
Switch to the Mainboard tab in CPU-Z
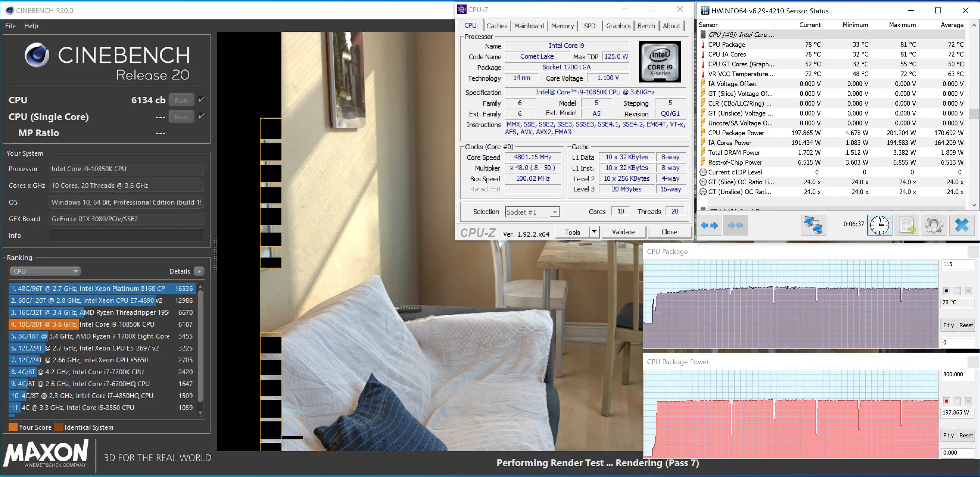529,26
